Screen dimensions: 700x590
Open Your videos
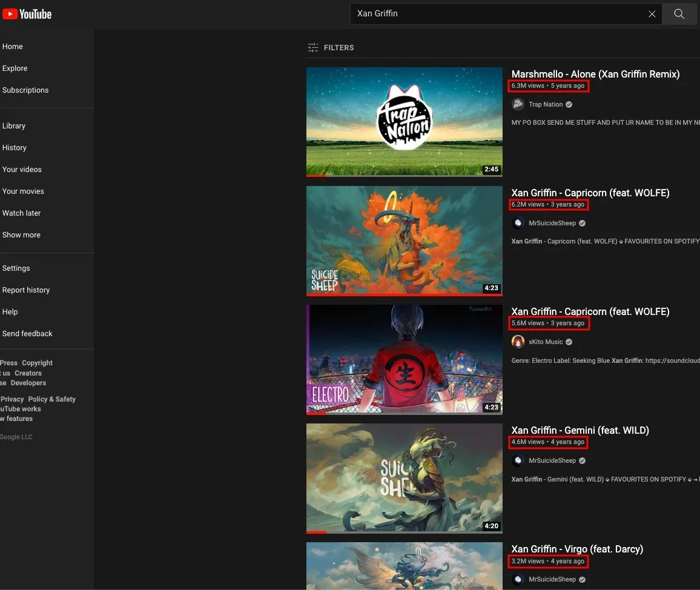(22, 170)
